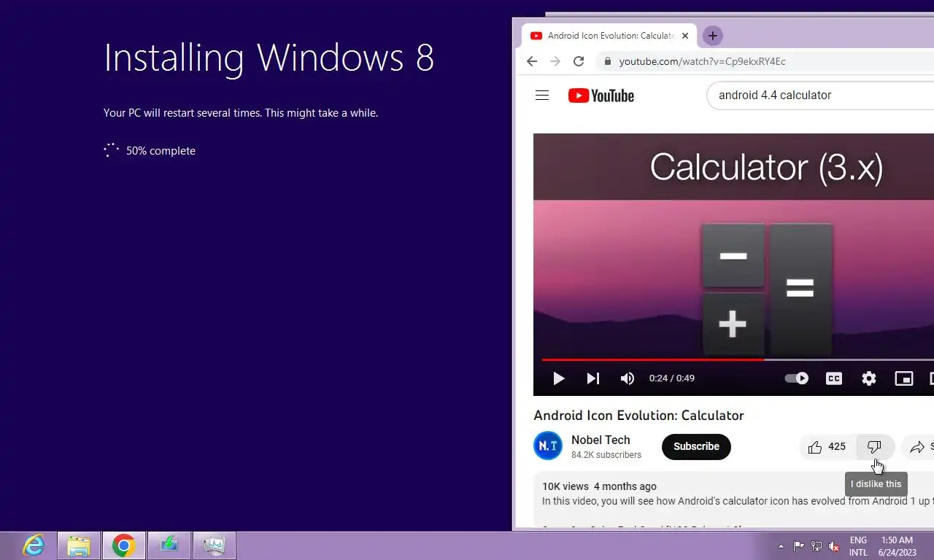Subscribe to Nobel Tech
This screenshot has width=934, height=560.
[696, 446]
